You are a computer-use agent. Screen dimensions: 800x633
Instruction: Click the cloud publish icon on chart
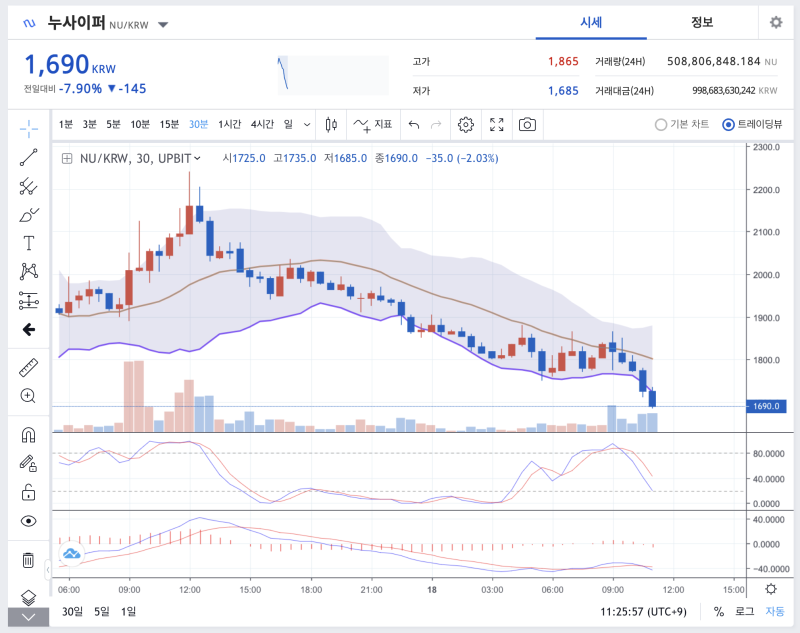(72, 553)
